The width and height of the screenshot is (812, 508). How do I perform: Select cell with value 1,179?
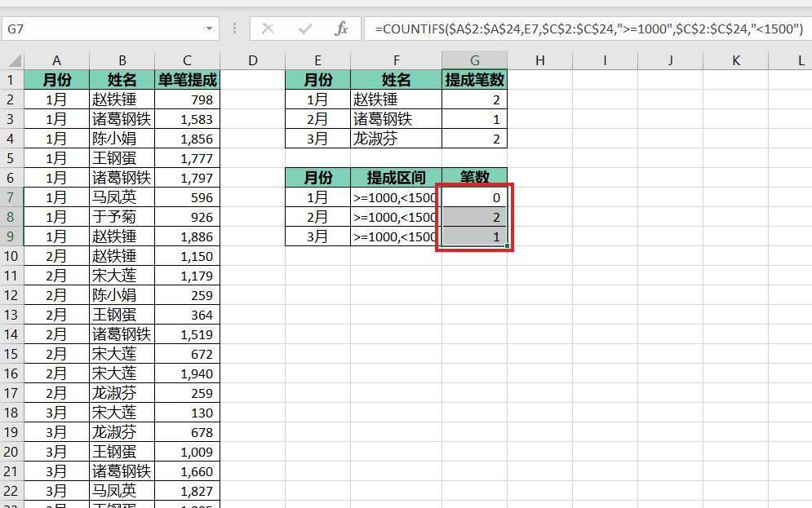[x=188, y=276]
